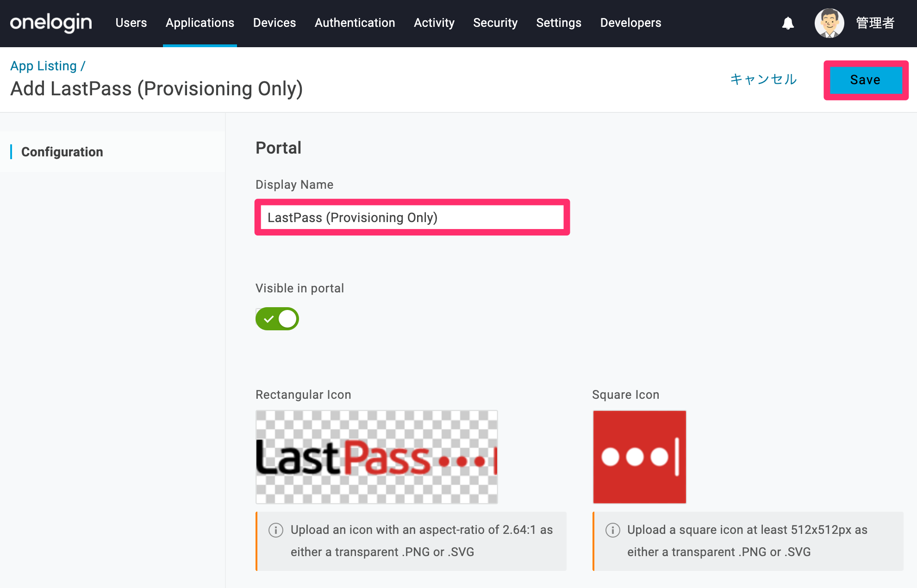
Task: Click the Display Name input field
Action: [x=412, y=217]
